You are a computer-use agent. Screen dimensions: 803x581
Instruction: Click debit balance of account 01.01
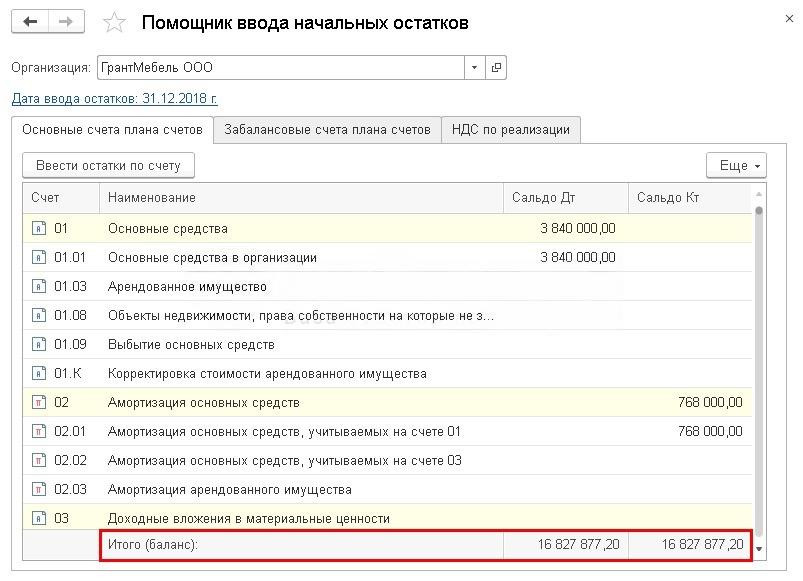[578, 257]
